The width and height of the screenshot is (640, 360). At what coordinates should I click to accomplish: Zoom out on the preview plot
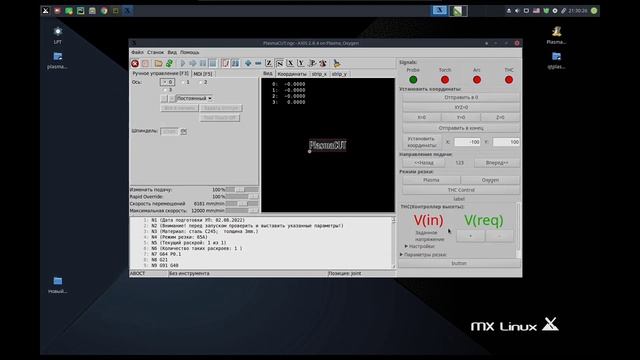(x=258, y=63)
